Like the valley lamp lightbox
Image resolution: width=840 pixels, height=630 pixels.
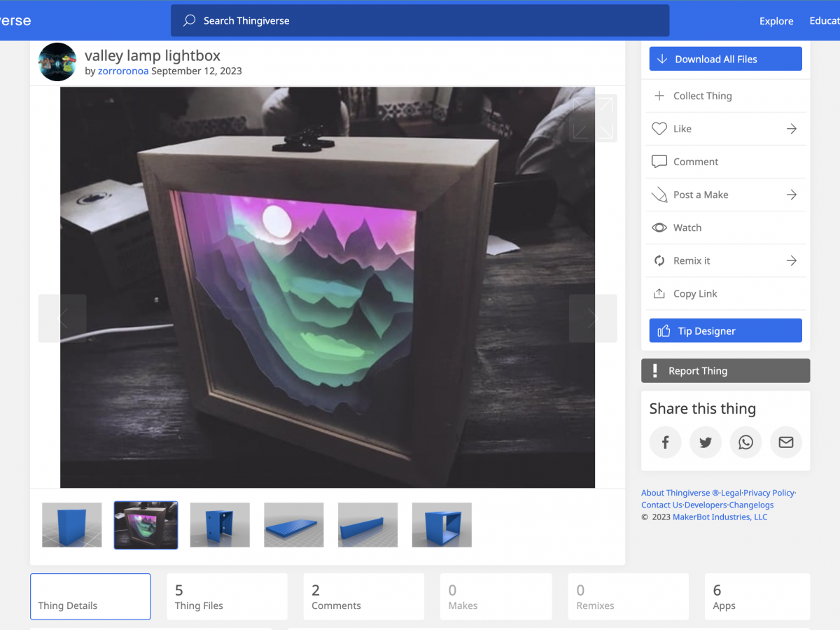[659, 129]
